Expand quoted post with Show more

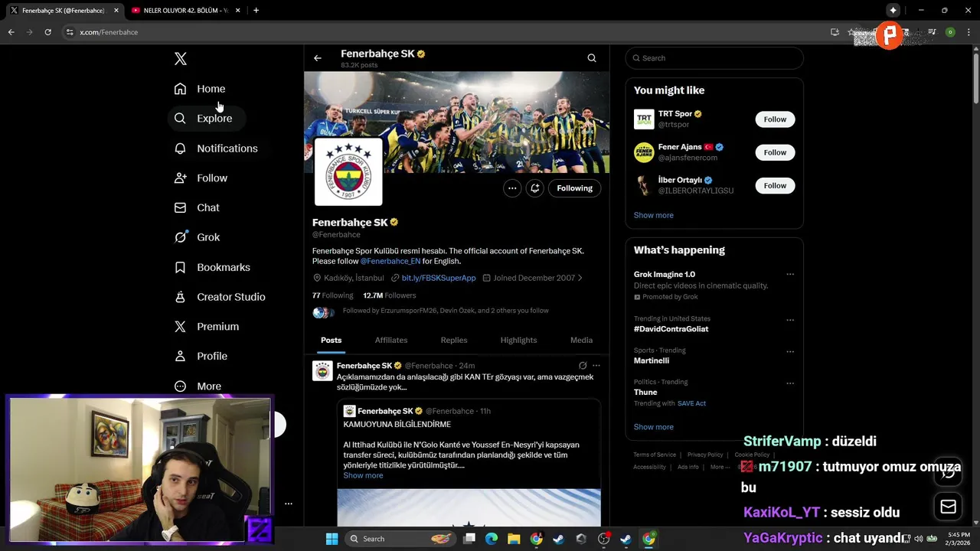pos(363,475)
